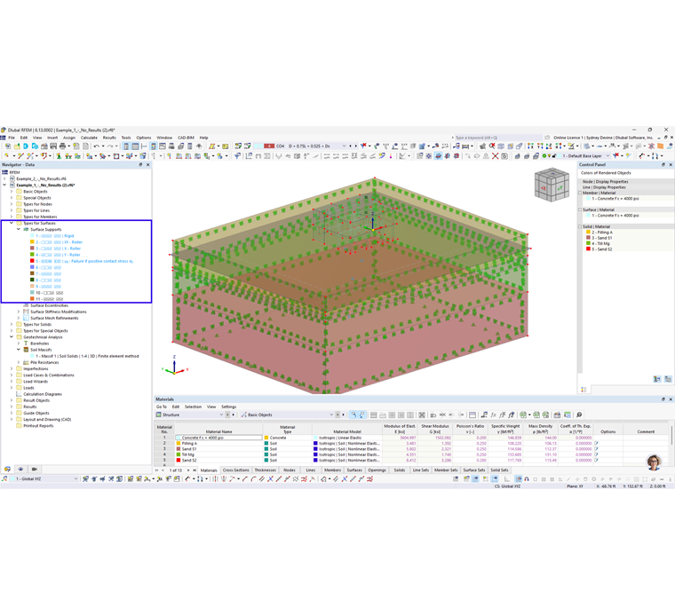This screenshot has height=616, width=675.
Task: Open the Results menu
Action: click(109, 138)
